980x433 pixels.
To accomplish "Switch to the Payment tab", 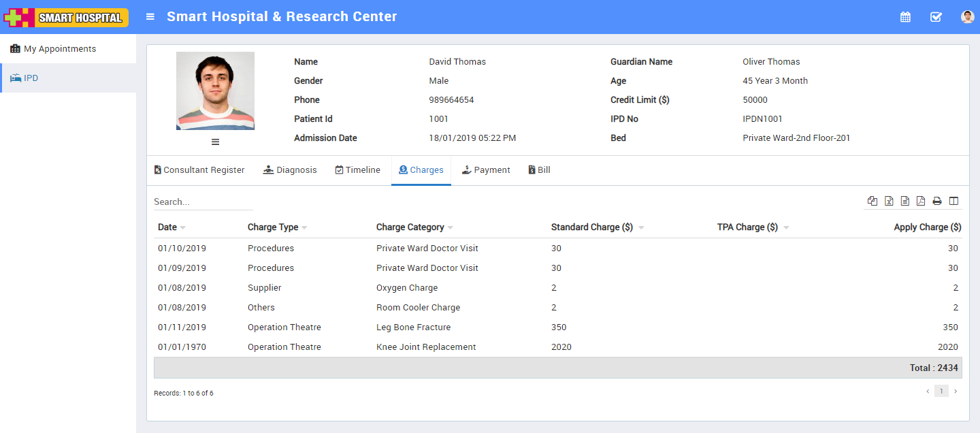I will (486, 170).
